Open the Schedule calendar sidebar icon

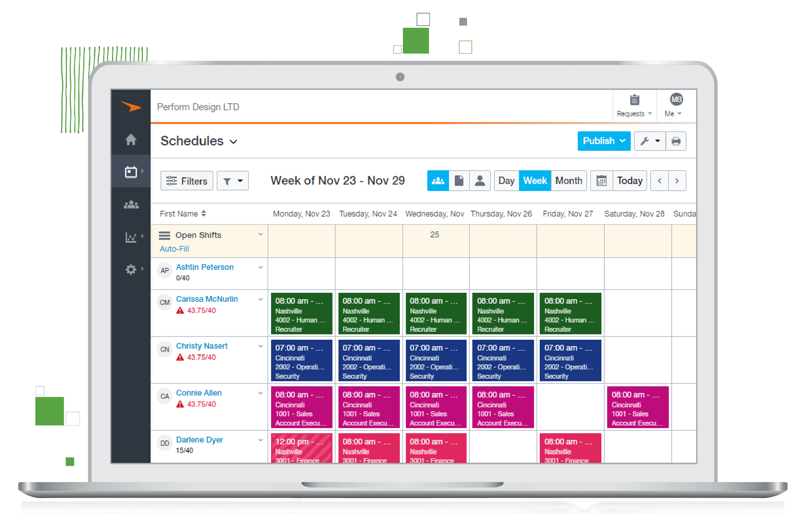131,172
